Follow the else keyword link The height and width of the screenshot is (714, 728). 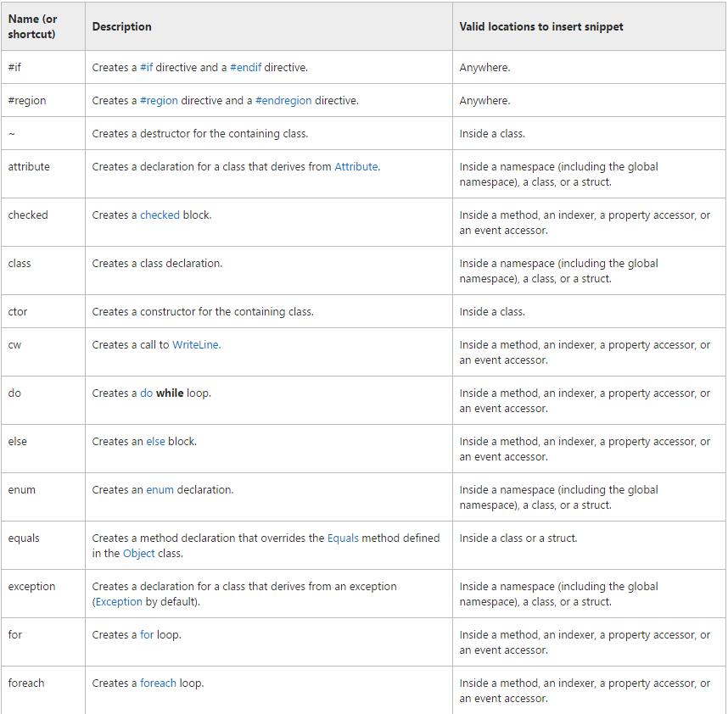tap(155, 441)
